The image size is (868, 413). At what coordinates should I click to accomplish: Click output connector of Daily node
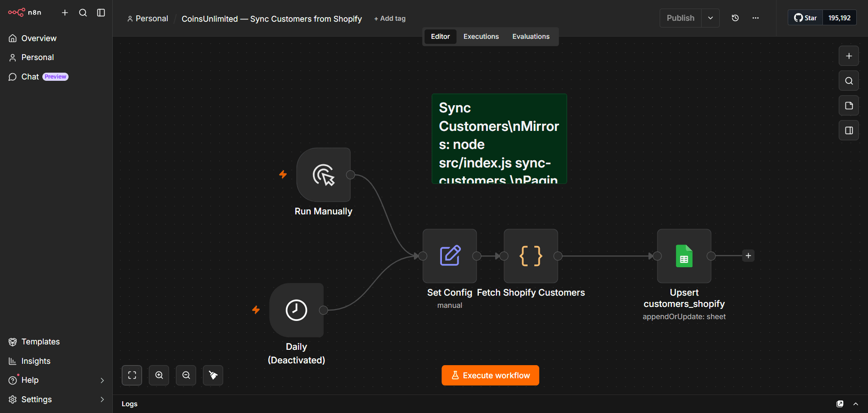click(323, 310)
